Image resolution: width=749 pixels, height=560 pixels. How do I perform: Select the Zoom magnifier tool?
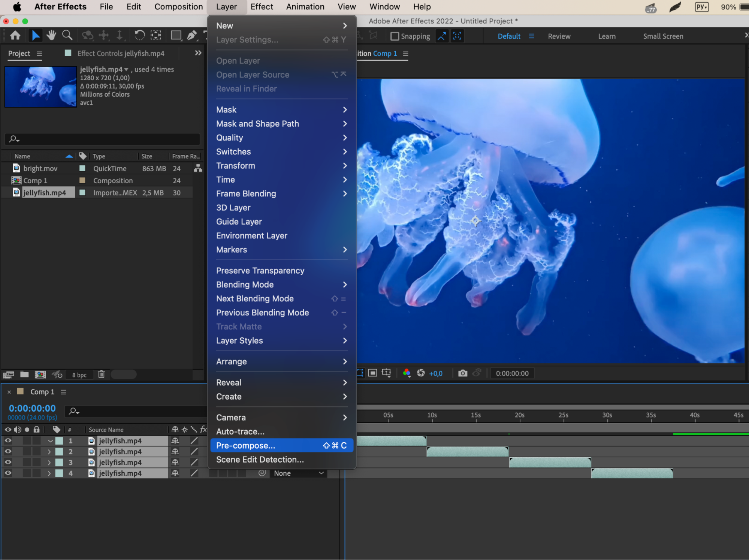coord(67,36)
